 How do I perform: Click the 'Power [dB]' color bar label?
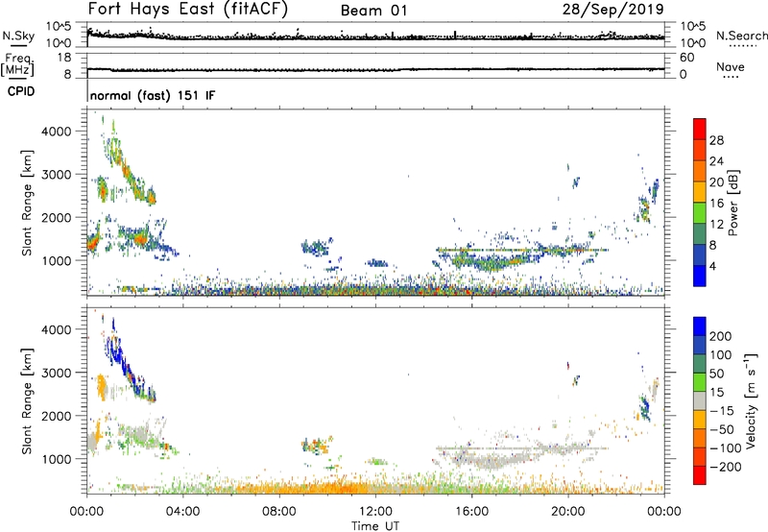click(x=732, y=203)
